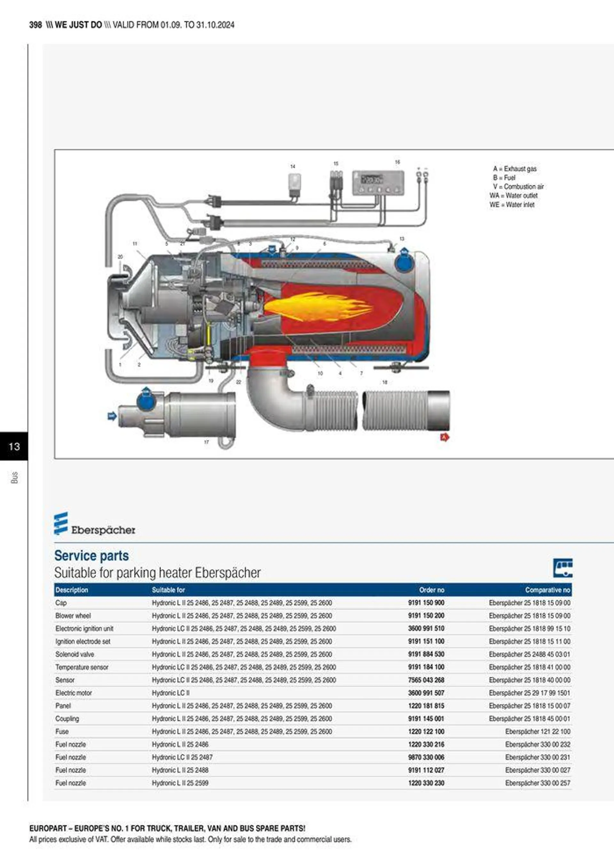The width and height of the screenshot is (614, 868).
Task: Click the 'Electric motor' row label
Action: (x=73, y=692)
